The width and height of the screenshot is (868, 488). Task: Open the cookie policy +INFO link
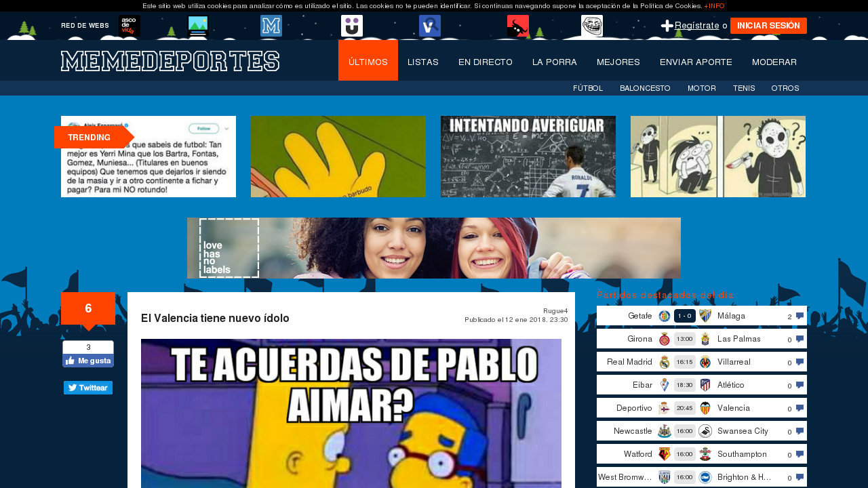[714, 5]
